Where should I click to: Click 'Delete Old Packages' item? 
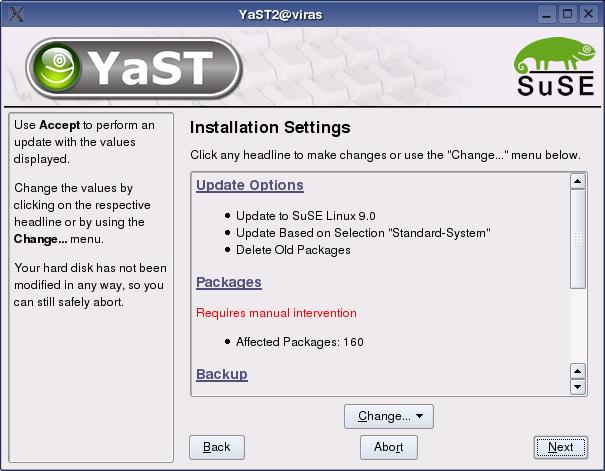(293, 250)
